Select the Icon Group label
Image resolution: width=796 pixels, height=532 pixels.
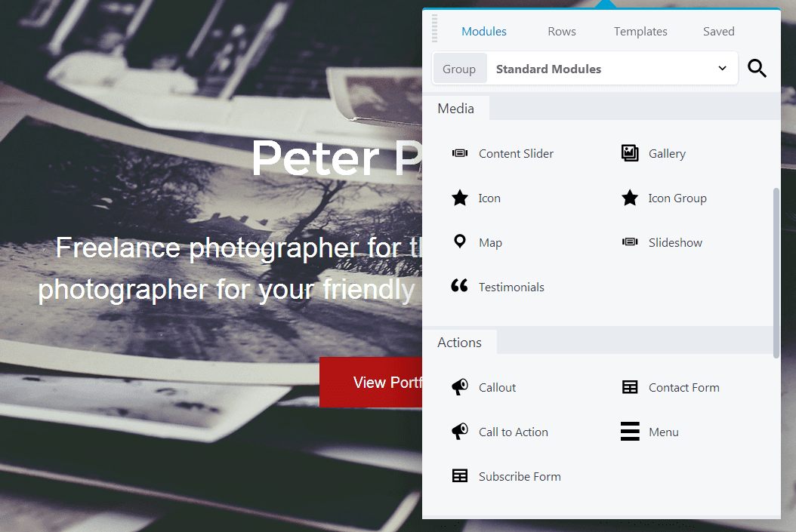click(x=677, y=198)
